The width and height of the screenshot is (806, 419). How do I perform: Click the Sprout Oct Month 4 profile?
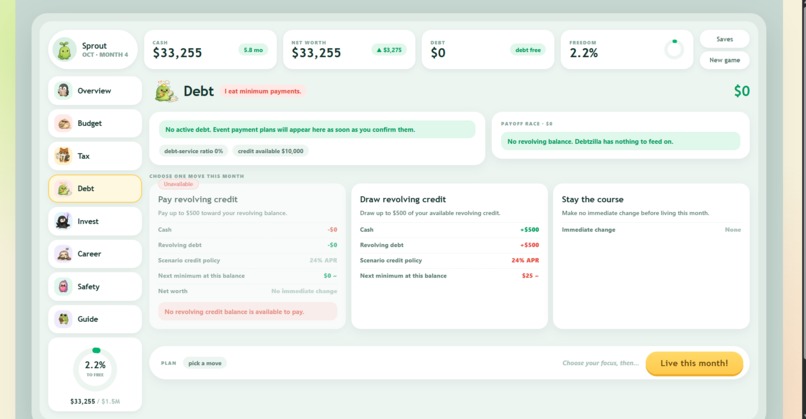(93, 49)
